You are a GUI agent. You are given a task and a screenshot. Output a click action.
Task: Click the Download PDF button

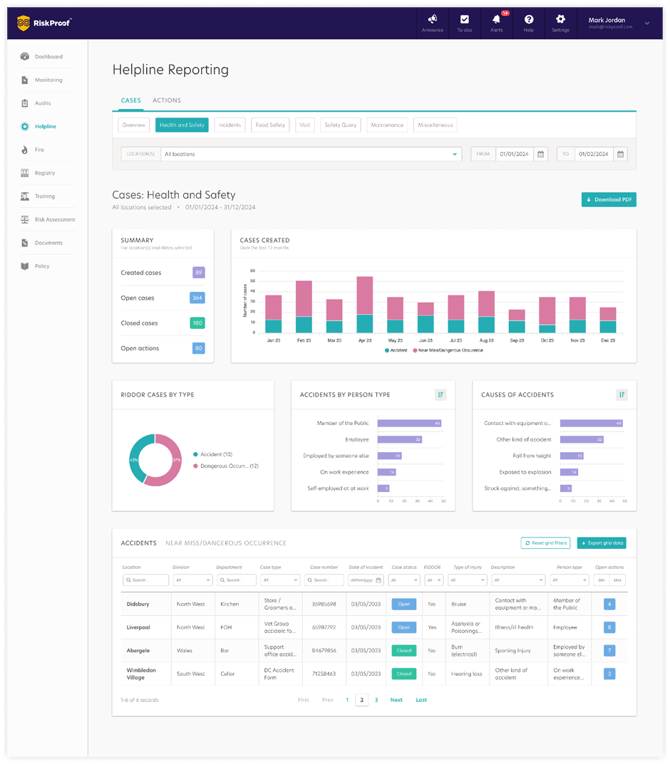608,200
